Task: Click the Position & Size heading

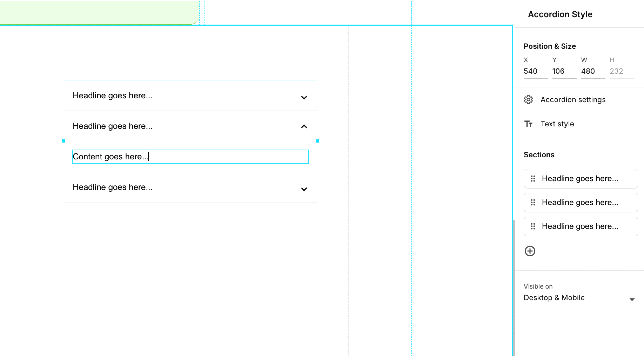Action: [550, 46]
